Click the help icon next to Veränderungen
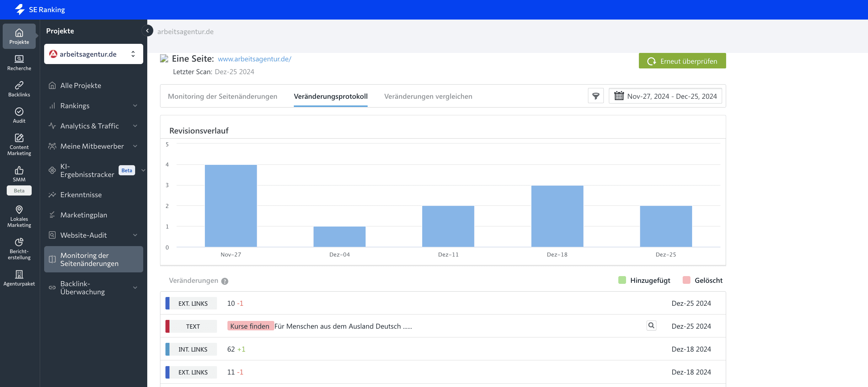This screenshot has width=868, height=387. (x=225, y=281)
